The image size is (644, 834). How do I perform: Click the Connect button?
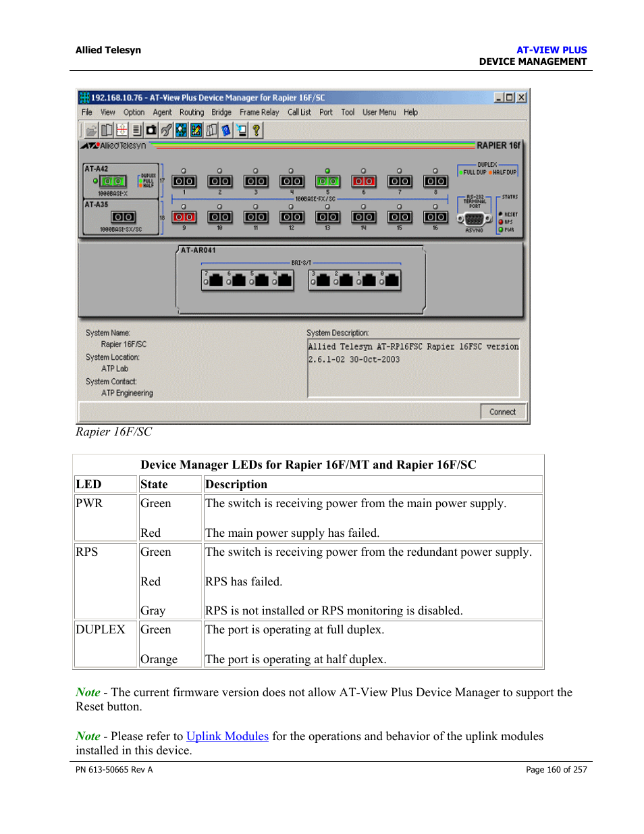[503, 412]
